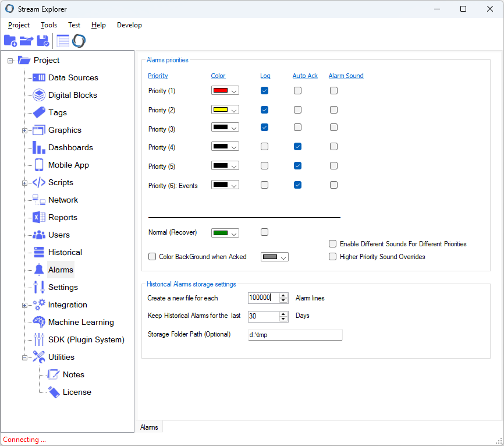
Task: Expand the Graphics tree node
Action: [25, 130]
